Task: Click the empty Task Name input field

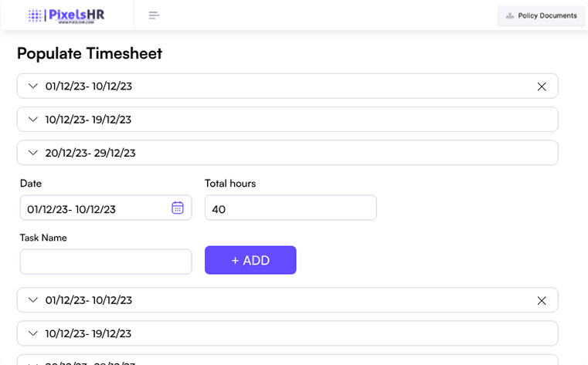Action: (x=105, y=262)
